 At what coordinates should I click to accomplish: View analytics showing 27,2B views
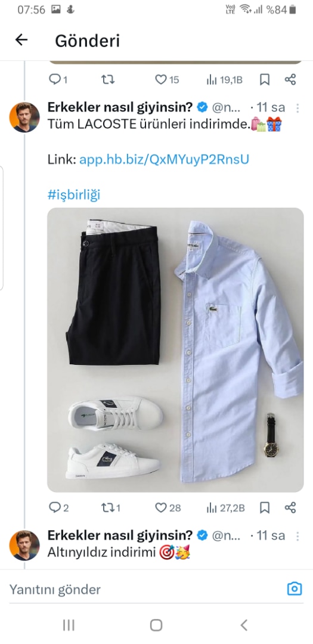click(x=225, y=508)
